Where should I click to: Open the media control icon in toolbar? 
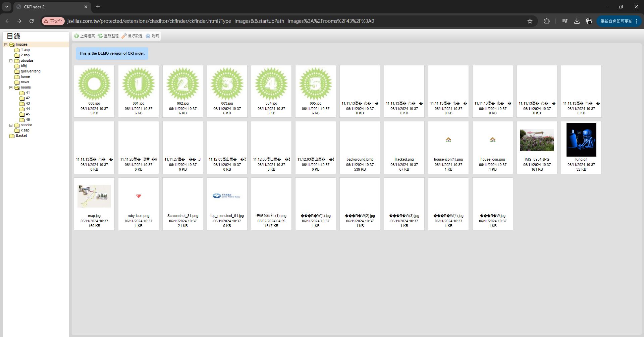565,21
